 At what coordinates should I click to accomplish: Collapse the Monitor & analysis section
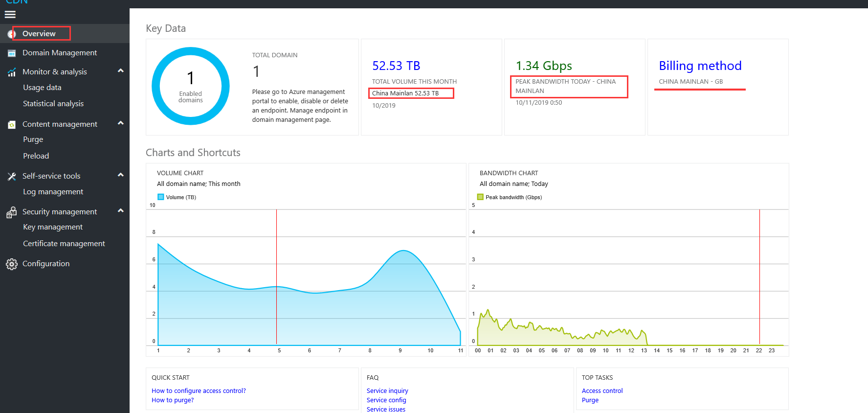click(x=121, y=71)
